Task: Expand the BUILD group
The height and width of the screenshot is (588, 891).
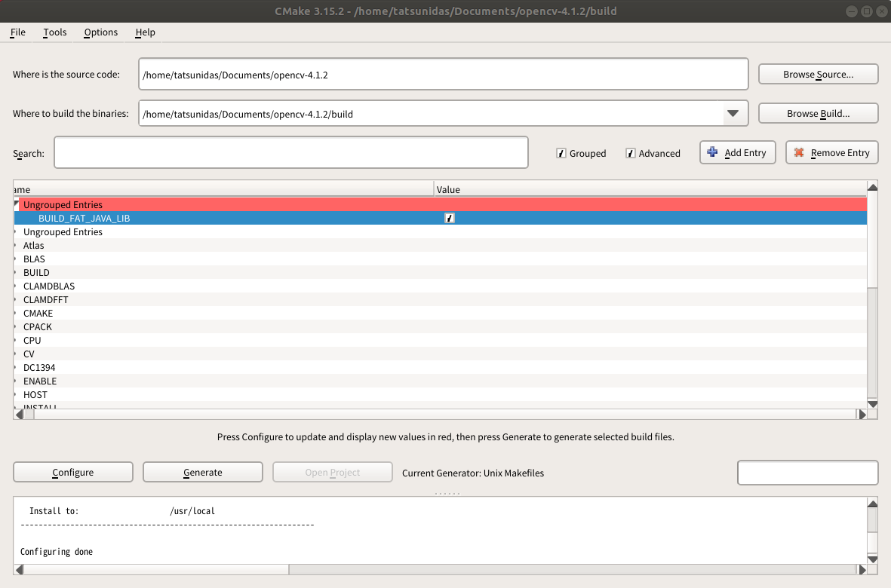Action: pyautogui.click(x=15, y=272)
